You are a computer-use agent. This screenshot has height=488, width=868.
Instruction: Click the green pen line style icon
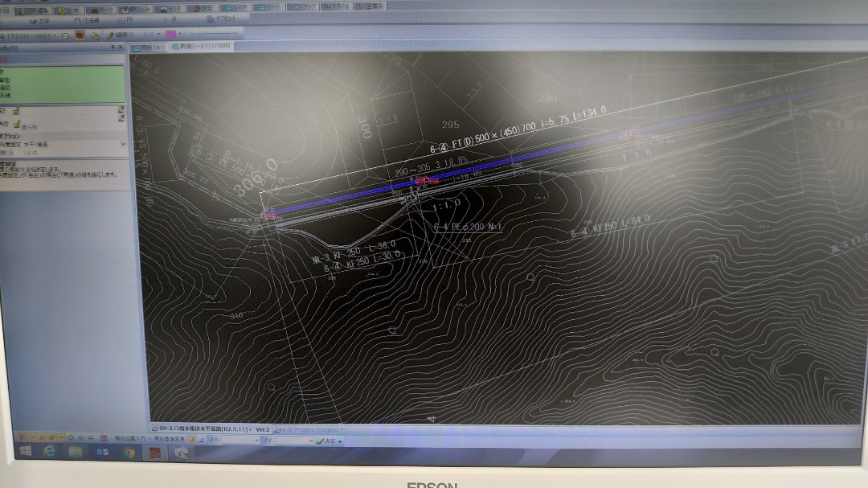110,35
